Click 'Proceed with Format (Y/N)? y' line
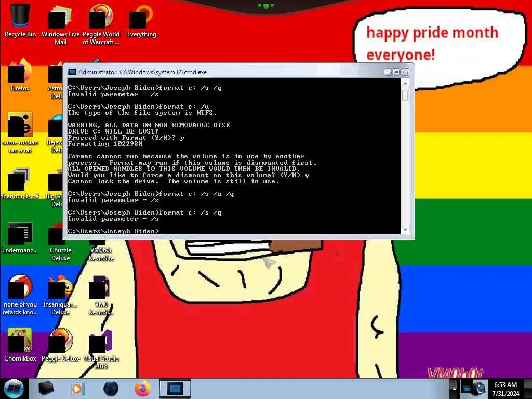 click(x=126, y=137)
